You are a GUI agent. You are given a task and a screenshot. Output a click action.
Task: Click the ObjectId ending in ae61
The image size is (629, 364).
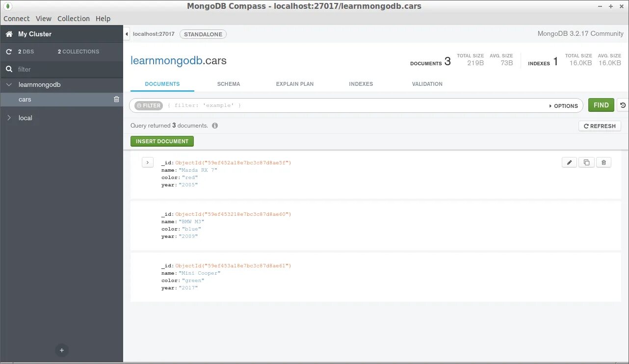click(x=234, y=266)
